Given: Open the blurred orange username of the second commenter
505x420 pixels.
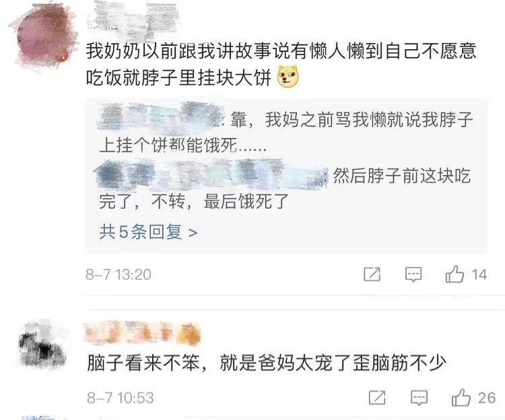Looking at the screenshot, I should tap(141, 333).
